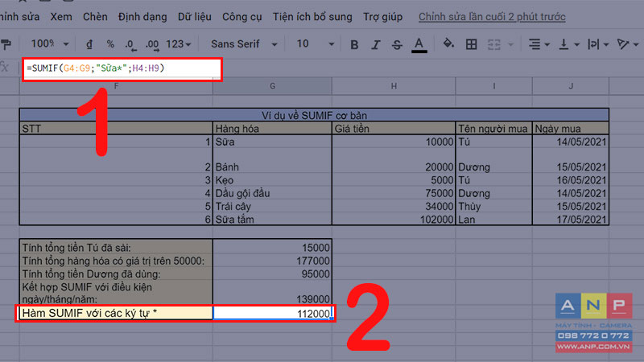Select column J header
This screenshot has width=644, height=362.
[571, 86]
